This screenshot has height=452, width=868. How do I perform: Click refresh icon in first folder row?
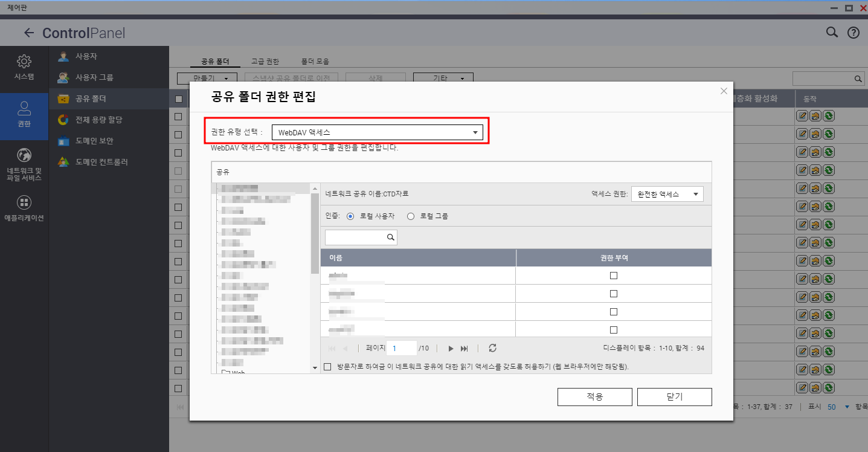click(x=829, y=117)
